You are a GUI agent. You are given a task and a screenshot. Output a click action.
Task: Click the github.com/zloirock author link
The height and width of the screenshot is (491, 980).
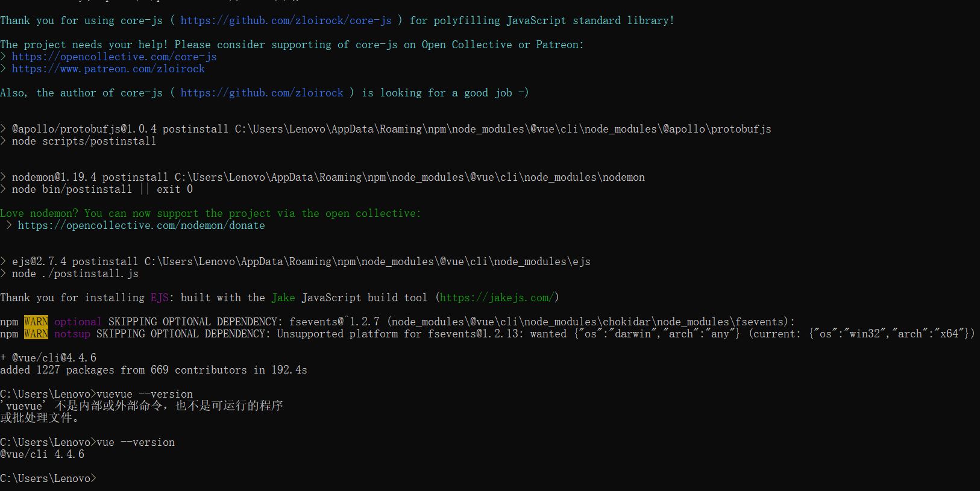[262, 93]
